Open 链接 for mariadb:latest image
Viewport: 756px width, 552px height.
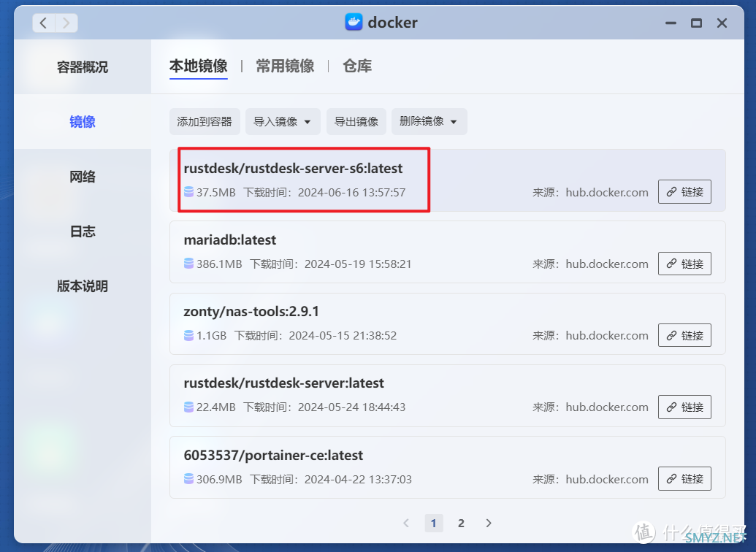(684, 264)
